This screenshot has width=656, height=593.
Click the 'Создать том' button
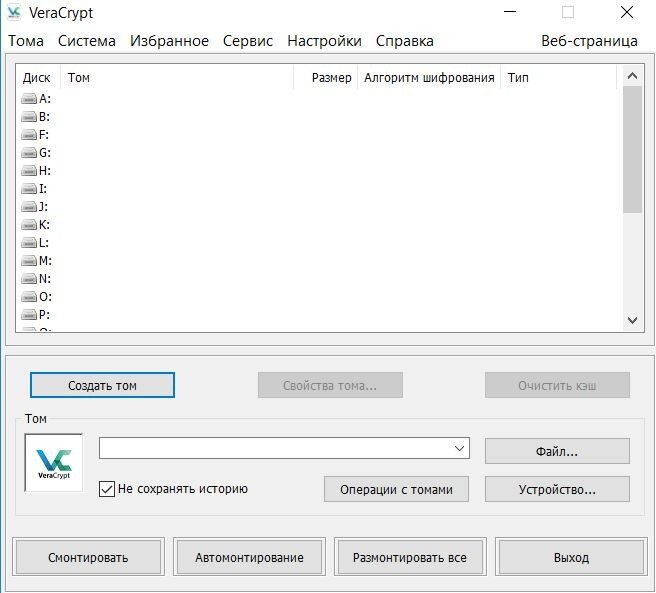click(x=102, y=385)
